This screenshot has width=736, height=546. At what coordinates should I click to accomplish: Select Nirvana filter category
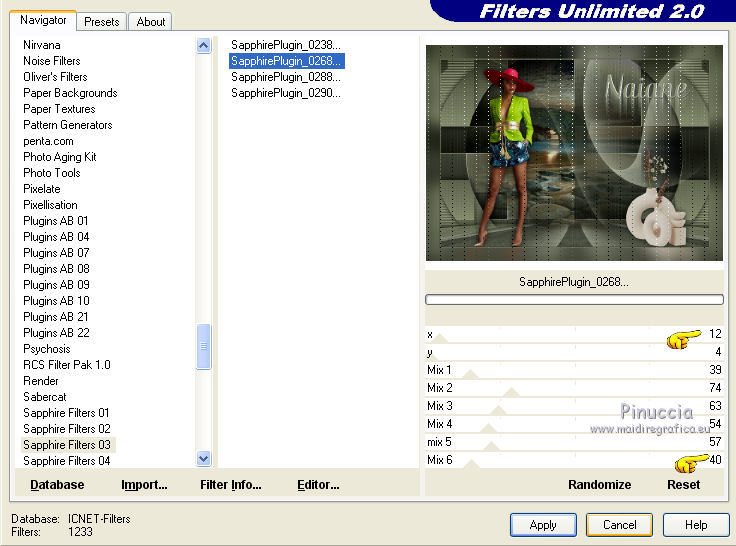click(42, 45)
